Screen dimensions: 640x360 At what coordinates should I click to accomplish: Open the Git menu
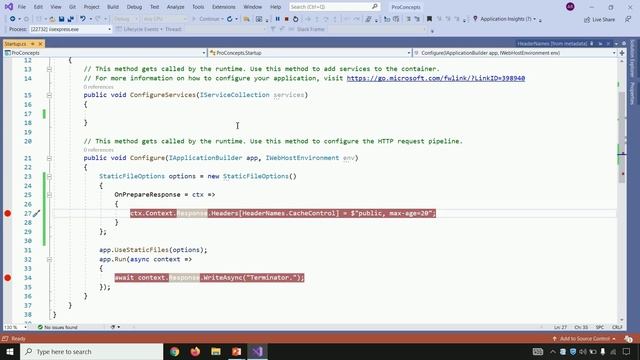click(72, 7)
